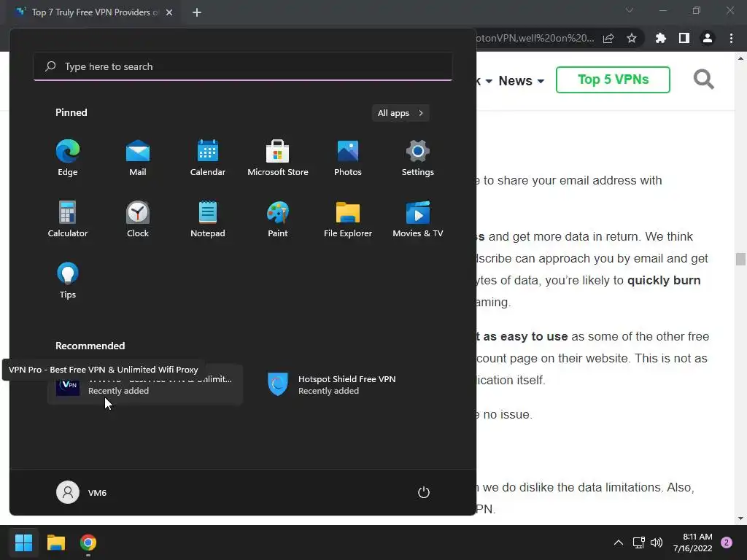Click the Chrome address bar URL
Screen dimensions: 747x560
535,39
